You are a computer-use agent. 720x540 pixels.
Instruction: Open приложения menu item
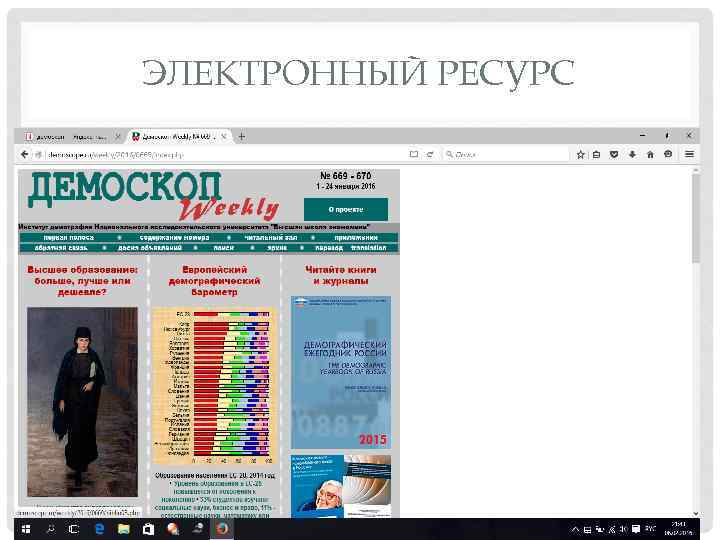356,237
